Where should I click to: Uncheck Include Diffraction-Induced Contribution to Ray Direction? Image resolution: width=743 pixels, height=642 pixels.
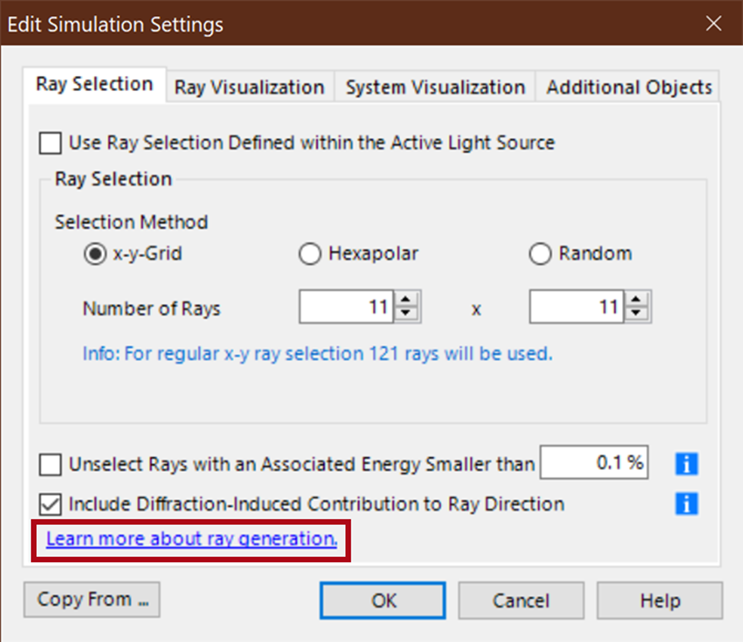[50, 504]
